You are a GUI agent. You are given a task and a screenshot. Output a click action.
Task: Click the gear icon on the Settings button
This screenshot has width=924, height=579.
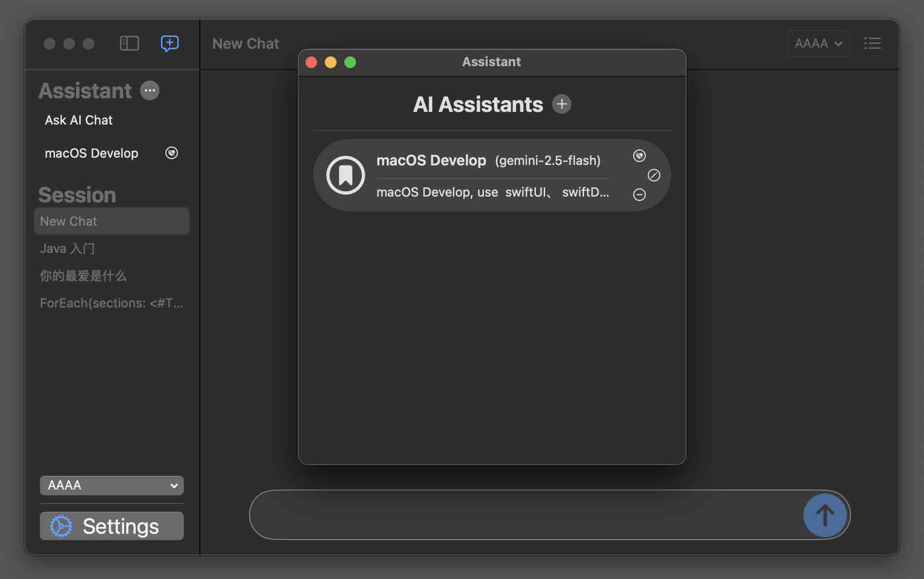pyautogui.click(x=60, y=526)
